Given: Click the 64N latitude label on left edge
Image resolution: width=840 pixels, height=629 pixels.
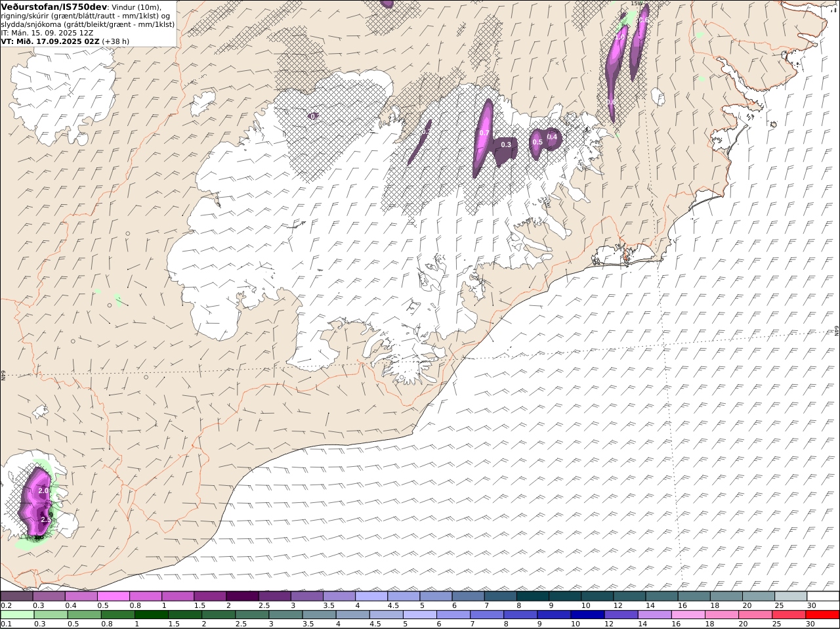Looking at the screenshot, I should pyautogui.click(x=3, y=375).
